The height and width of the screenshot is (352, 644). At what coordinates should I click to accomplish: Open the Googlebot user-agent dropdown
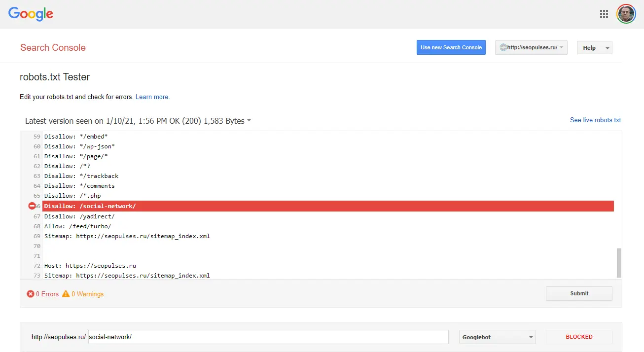pyautogui.click(x=497, y=337)
